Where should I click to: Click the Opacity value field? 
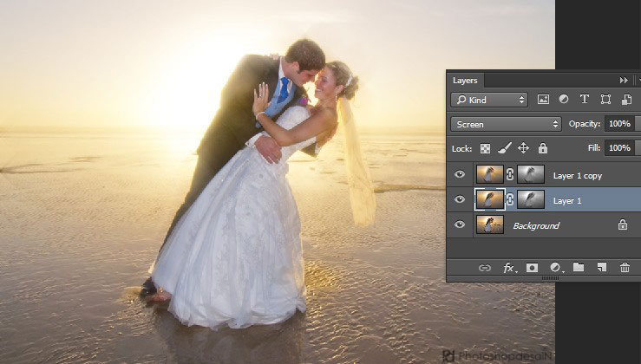(x=619, y=124)
